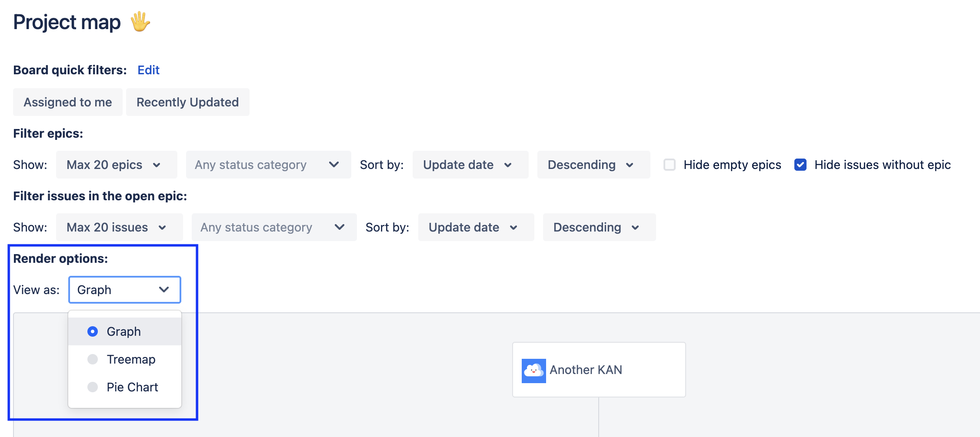Click the chevron in the View as dropdown

click(x=164, y=290)
